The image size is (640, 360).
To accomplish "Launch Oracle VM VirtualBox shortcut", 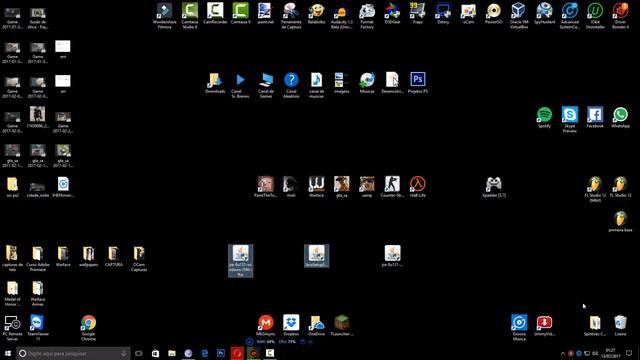I will pyautogui.click(x=519, y=16).
